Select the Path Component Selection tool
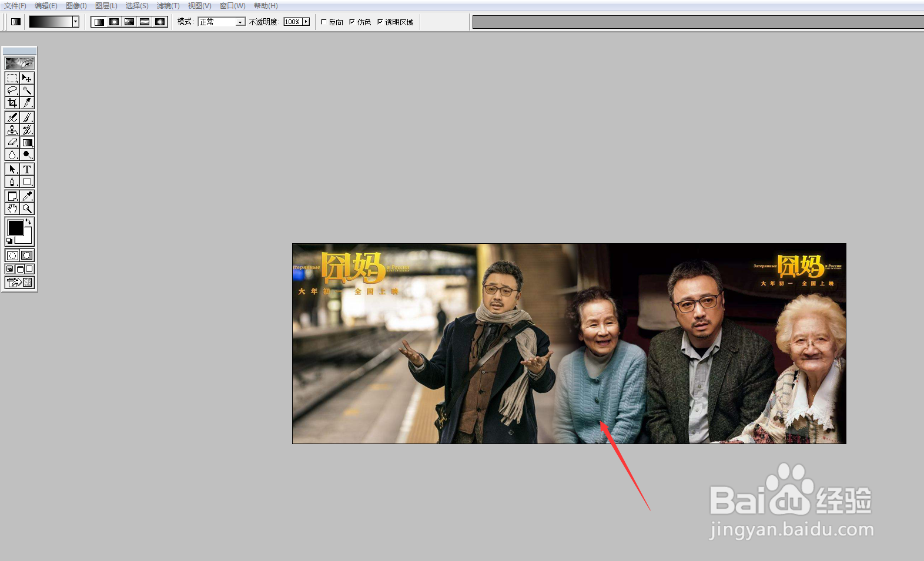 pos(12,169)
